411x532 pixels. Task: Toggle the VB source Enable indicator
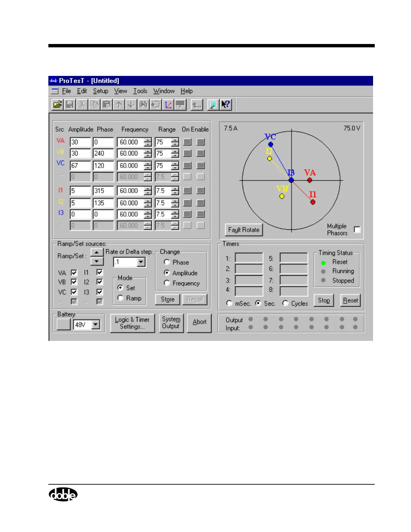pos(200,153)
